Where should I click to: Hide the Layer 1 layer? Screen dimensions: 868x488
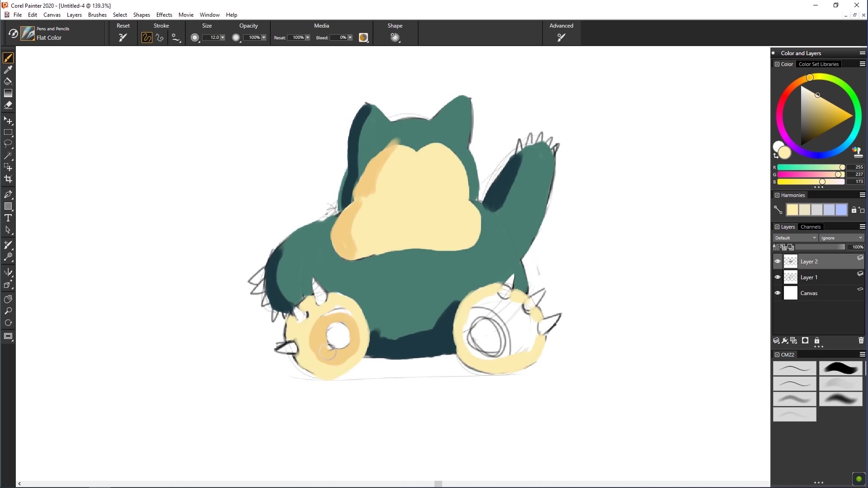coord(777,277)
